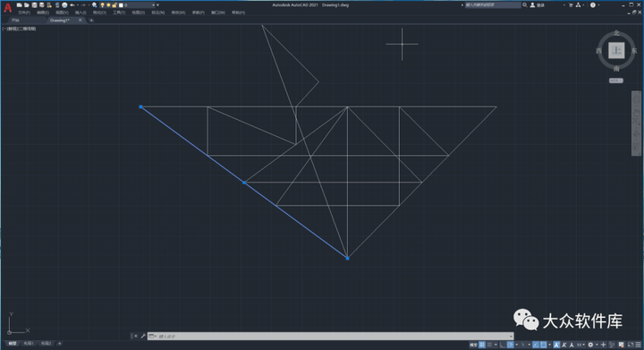Click the Plot printer icon
The width and height of the screenshot is (644, 350).
[x=64, y=5]
